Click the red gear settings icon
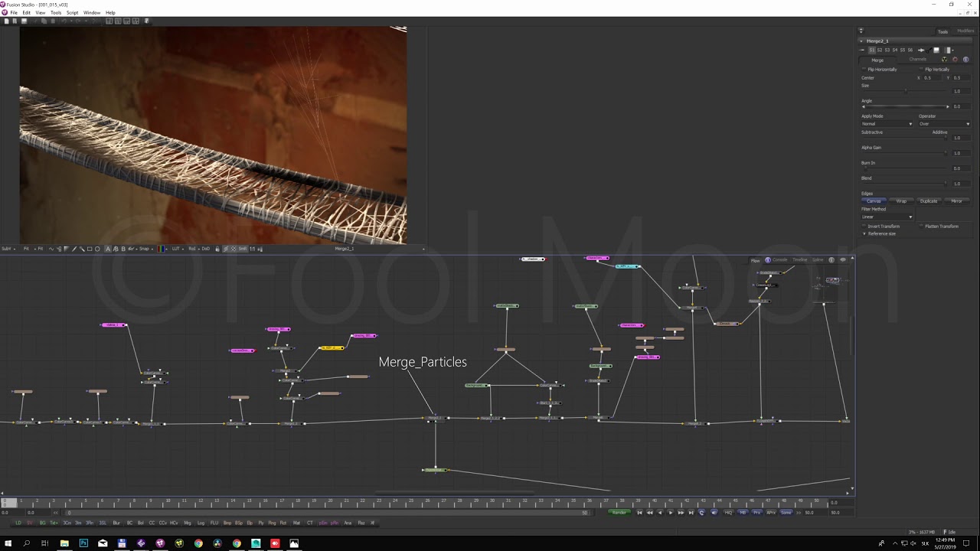The height and width of the screenshot is (551, 980). 955,60
